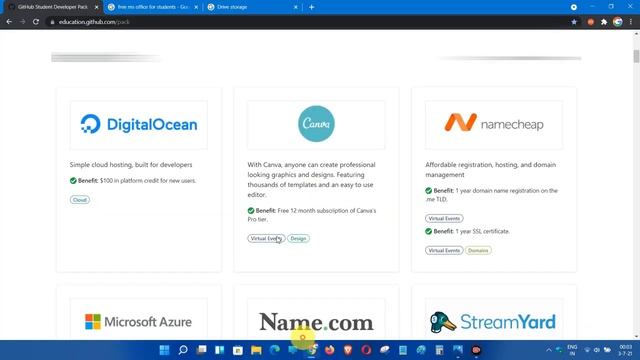Viewport: 640px width, 360px height.
Task: Select Virtual Events tag below the .me domain benefit
Action: pyautogui.click(x=444, y=218)
